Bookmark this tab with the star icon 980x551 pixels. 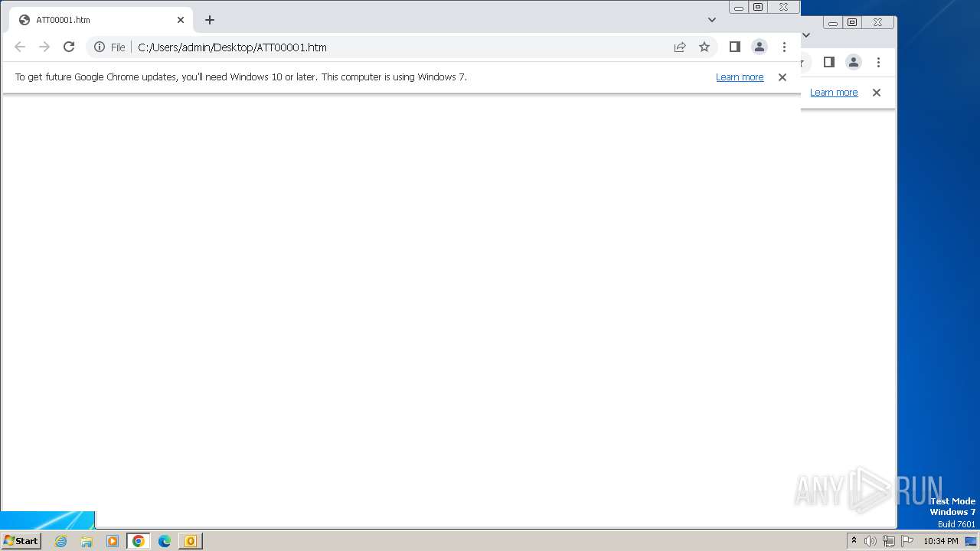coord(704,47)
